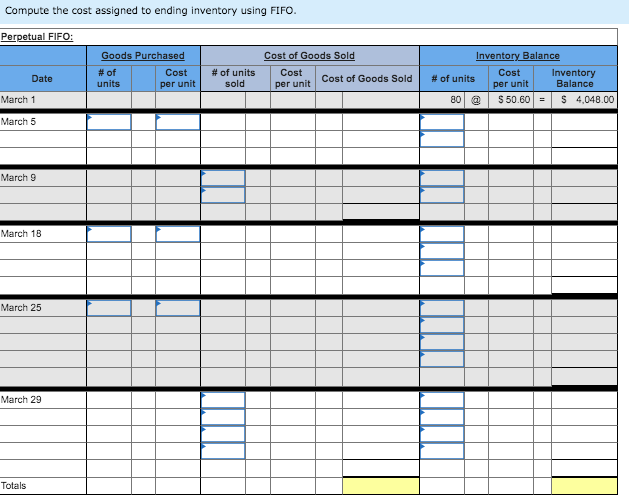Select March 18 goods purchased units field
Viewport: 629px width, 503px height.
tap(109, 234)
